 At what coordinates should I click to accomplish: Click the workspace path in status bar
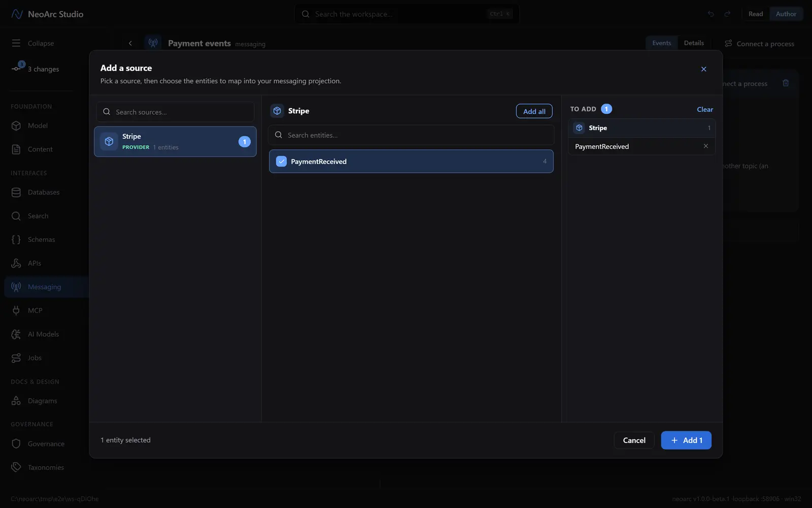coord(55,499)
